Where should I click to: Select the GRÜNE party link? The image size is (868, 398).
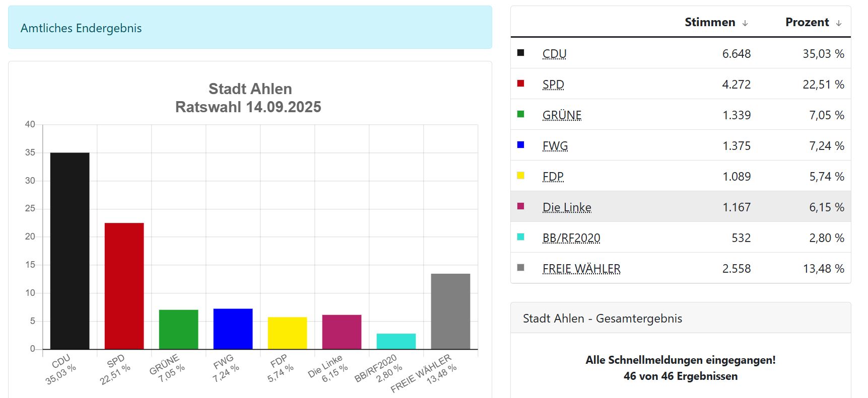(x=562, y=115)
